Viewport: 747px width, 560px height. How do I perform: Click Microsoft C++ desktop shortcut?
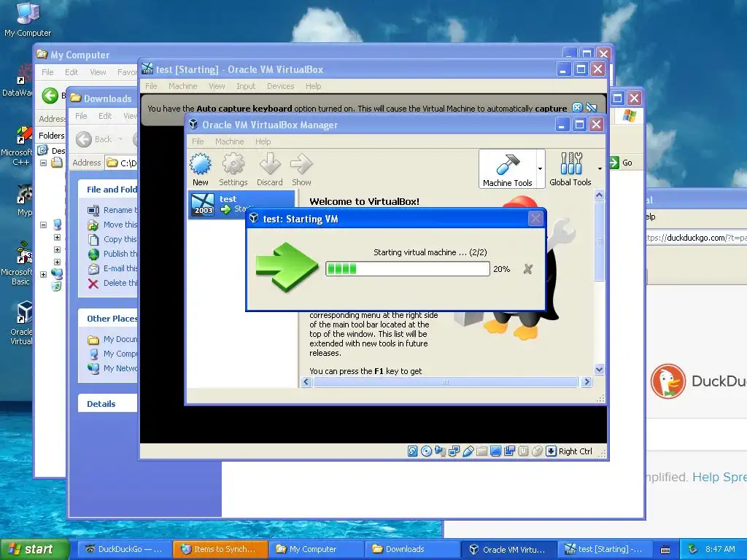(x=17, y=145)
